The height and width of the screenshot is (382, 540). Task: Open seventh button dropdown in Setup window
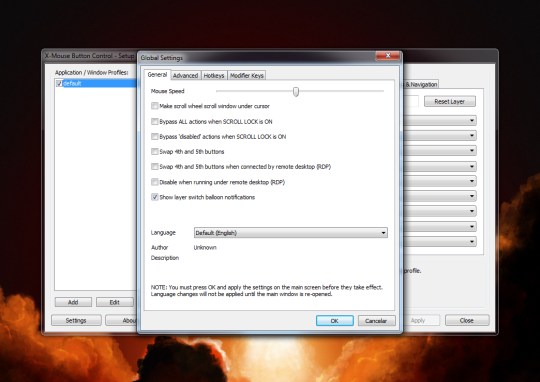pos(440,211)
